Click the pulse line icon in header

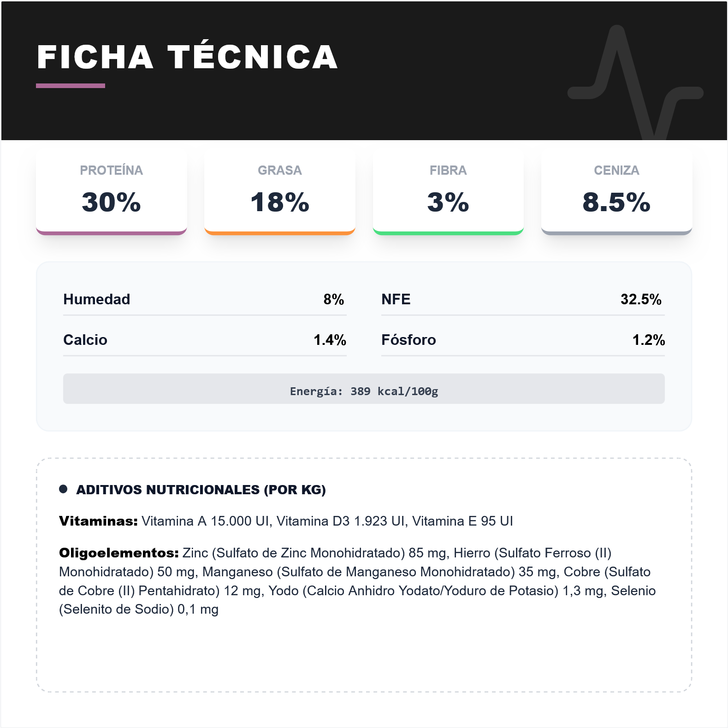[x=635, y=83]
